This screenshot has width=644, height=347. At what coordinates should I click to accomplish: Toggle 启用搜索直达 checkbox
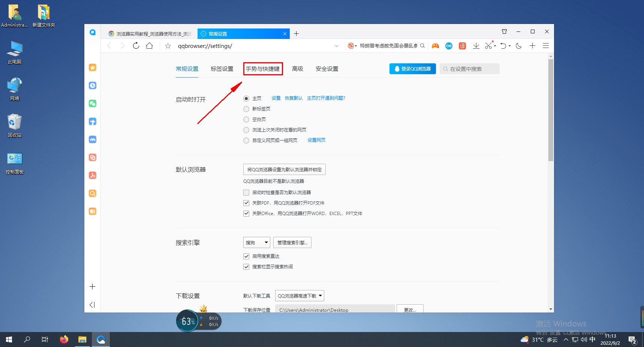(x=246, y=256)
